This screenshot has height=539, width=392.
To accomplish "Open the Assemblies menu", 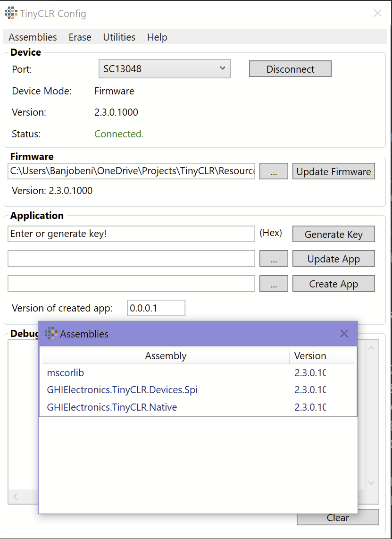I will (33, 37).
